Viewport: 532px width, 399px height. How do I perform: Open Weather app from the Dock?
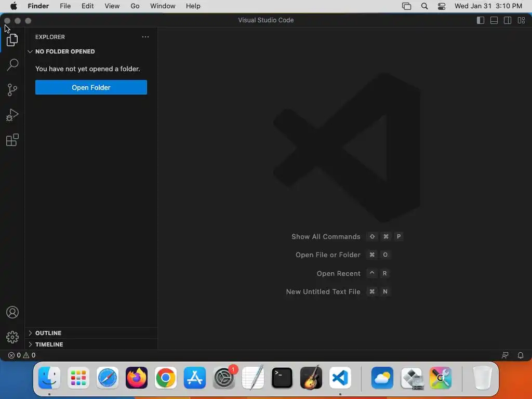click(382, 378)
